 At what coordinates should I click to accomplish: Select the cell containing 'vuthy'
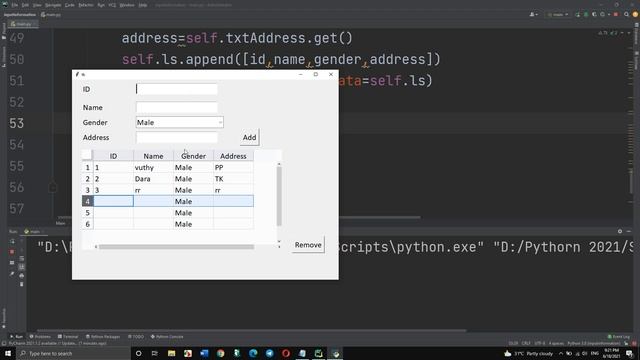(153, 167)
